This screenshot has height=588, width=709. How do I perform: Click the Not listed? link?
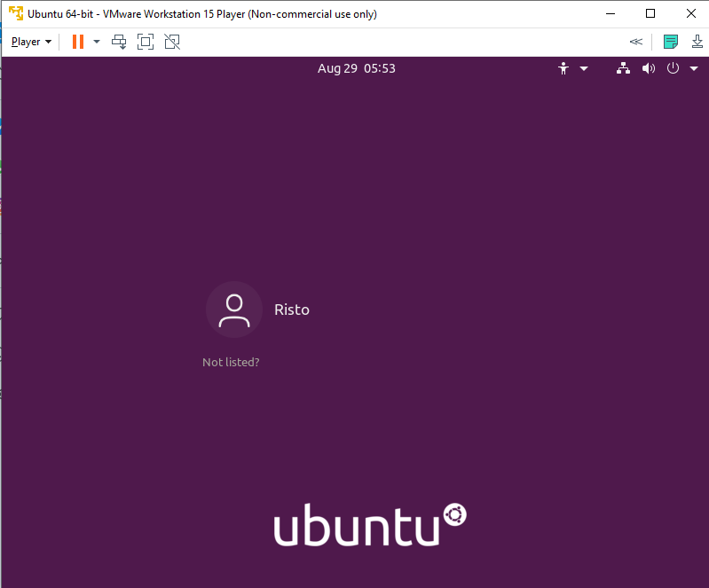coord(231,362)
